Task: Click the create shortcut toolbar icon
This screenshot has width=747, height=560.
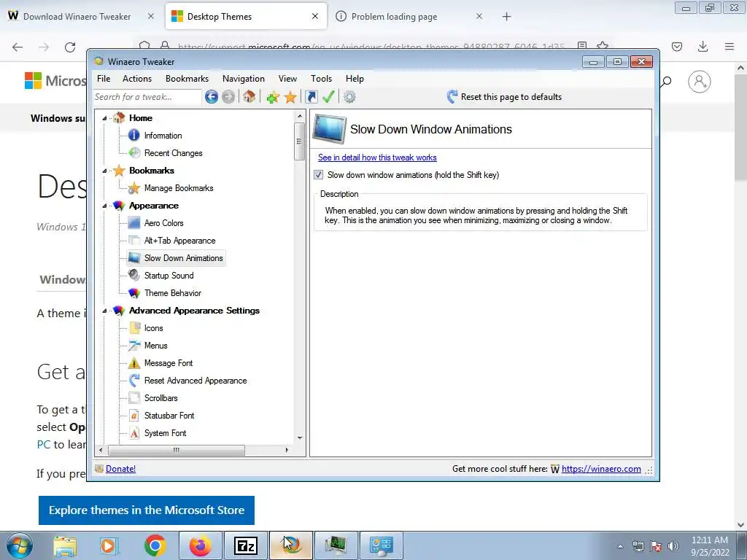Action: [311, 97]
